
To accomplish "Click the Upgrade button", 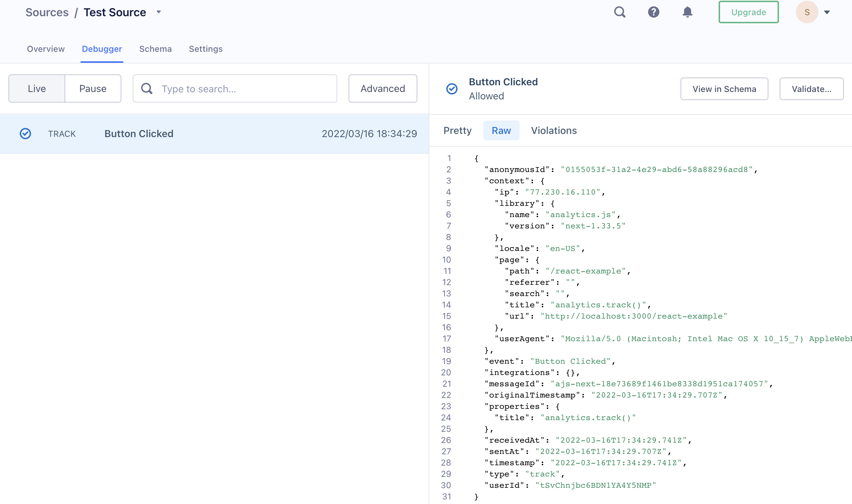I will tap(749, 12).
